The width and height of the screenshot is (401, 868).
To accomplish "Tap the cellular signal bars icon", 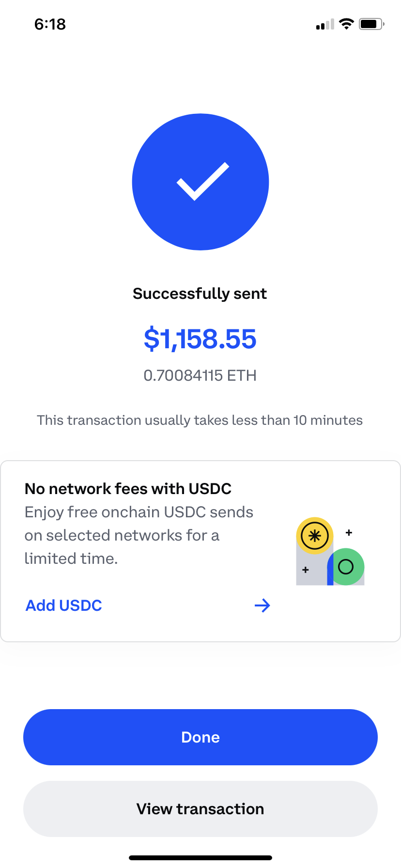I will (325, 25).
